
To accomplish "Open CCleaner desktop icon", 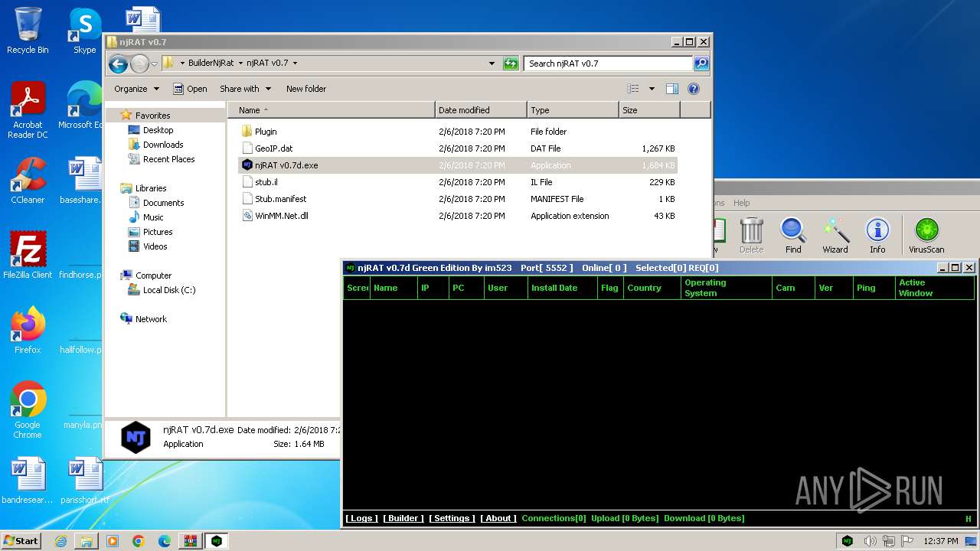I will tap(28, 181).
